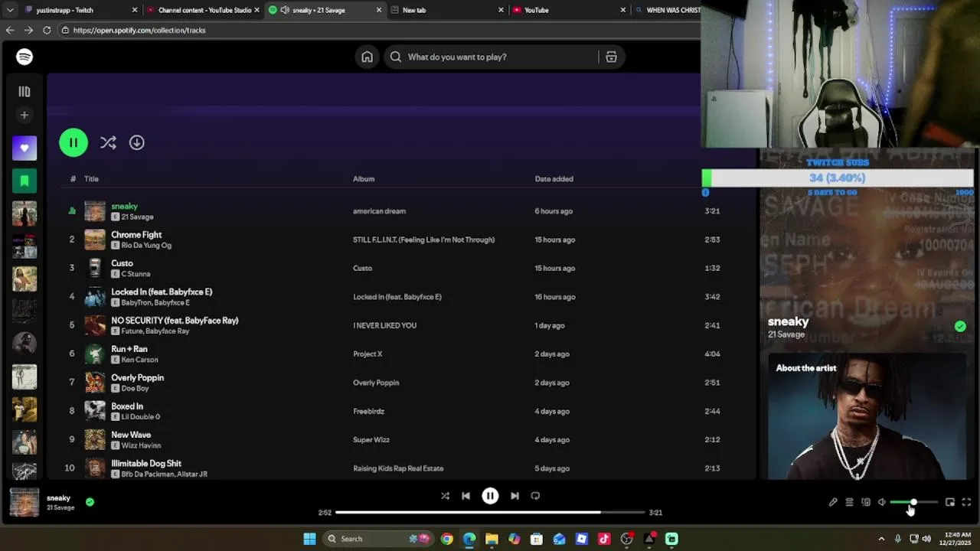This screenshot has width=980, height=551.
Task: Open album link 'american dream'
Action: click(380, 211)
